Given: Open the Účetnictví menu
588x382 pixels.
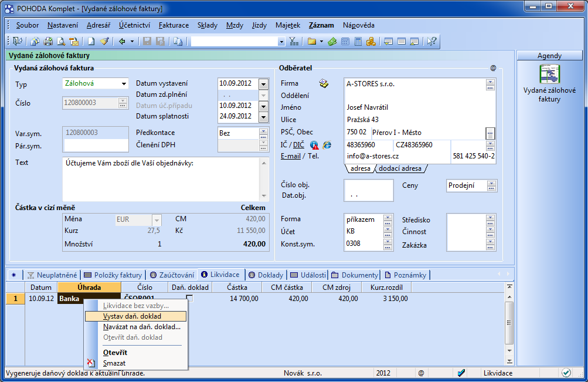Looking at the screenshot, I should pos(134,25).
